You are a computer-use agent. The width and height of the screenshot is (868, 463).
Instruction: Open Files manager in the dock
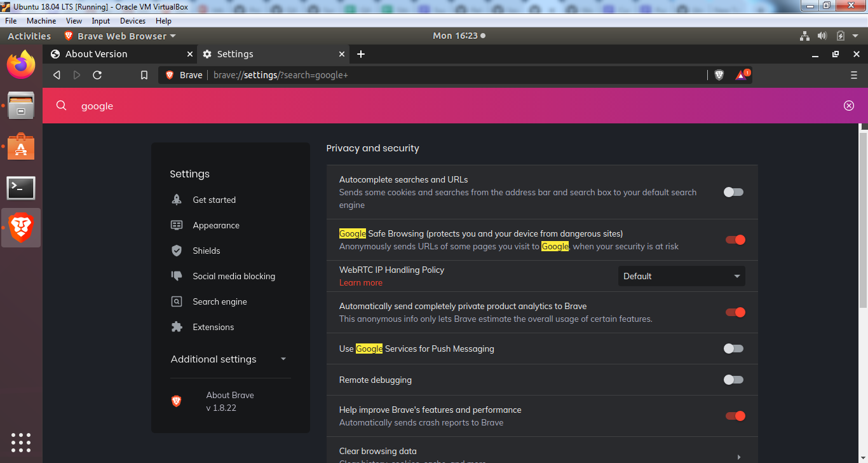click(x=21, y=106)
